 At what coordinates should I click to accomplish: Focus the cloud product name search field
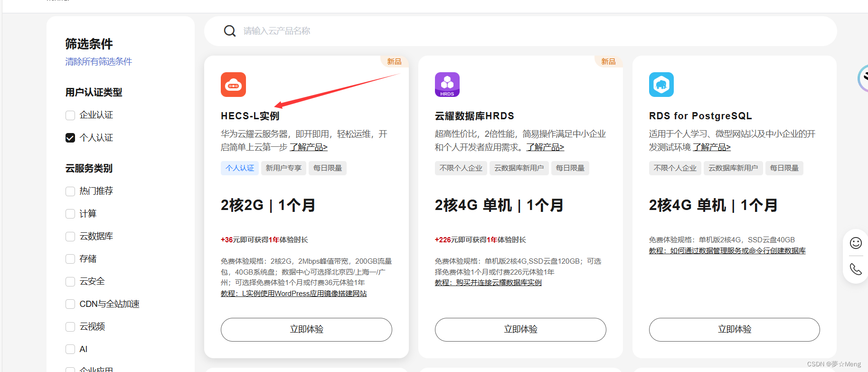click(x=520, y=31)
